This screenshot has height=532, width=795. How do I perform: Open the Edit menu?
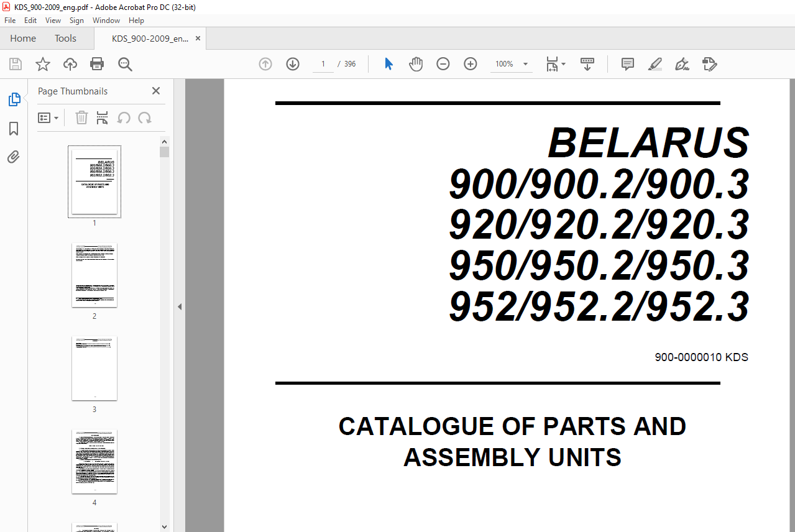coord(30,21)
